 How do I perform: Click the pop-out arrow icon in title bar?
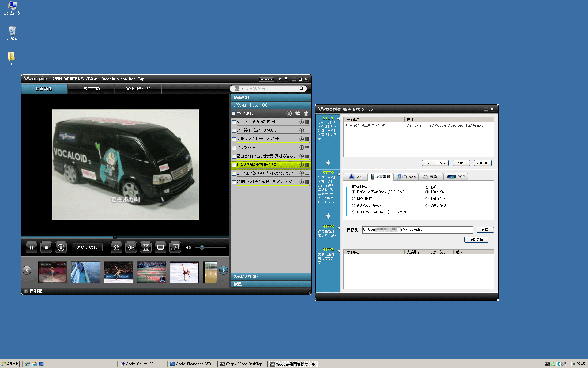[280, 79]
